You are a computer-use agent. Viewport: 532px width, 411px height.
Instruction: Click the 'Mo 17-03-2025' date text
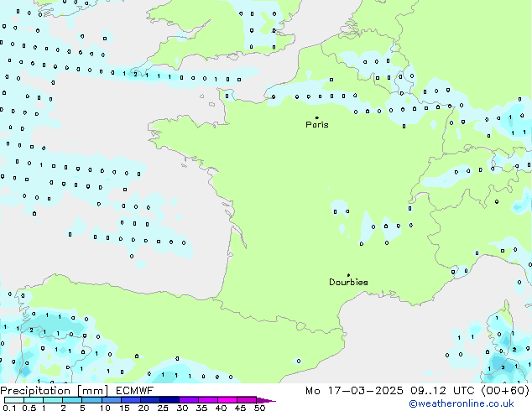(355, 391)
